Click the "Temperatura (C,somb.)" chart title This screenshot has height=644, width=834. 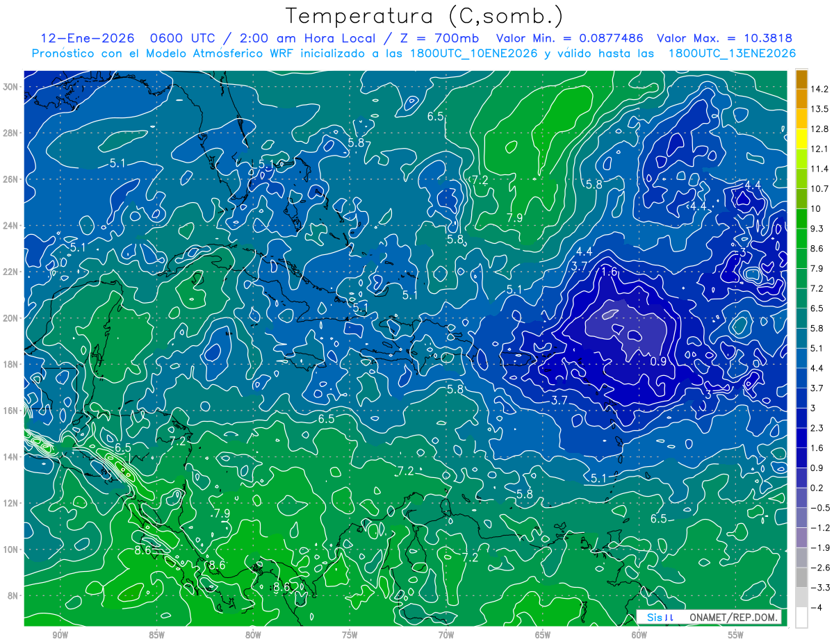(x=425, y=15)
